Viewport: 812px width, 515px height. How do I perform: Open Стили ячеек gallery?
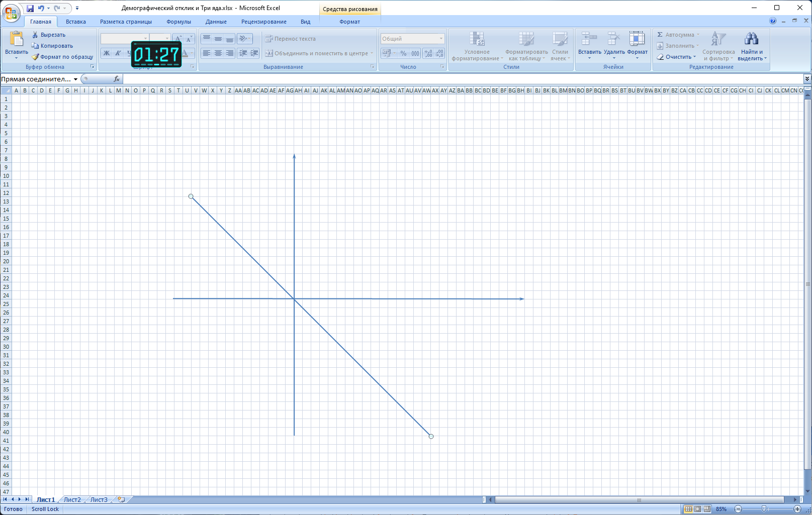coord(560,46)
